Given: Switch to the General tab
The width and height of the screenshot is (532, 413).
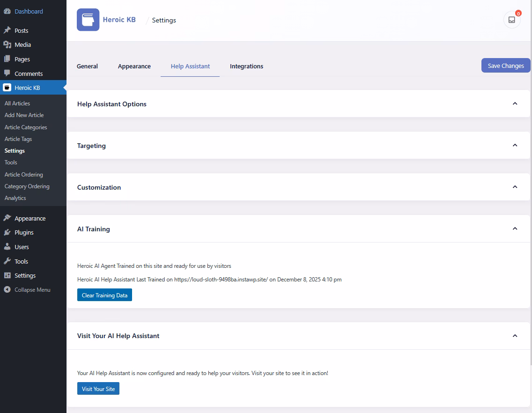Looking at the screenshot, I should point(87,66).
